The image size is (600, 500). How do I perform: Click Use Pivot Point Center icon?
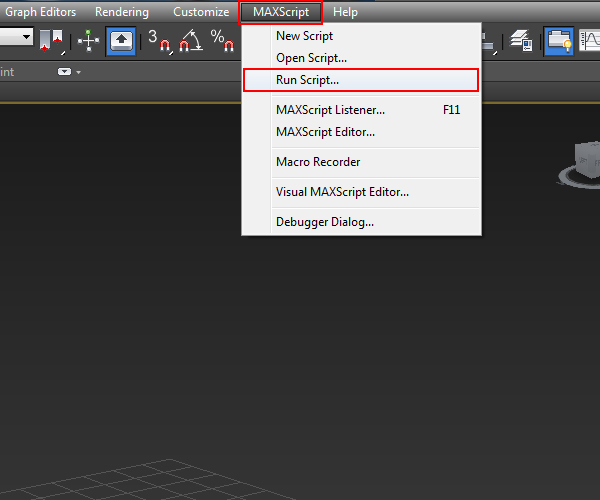tap(52, 41)
